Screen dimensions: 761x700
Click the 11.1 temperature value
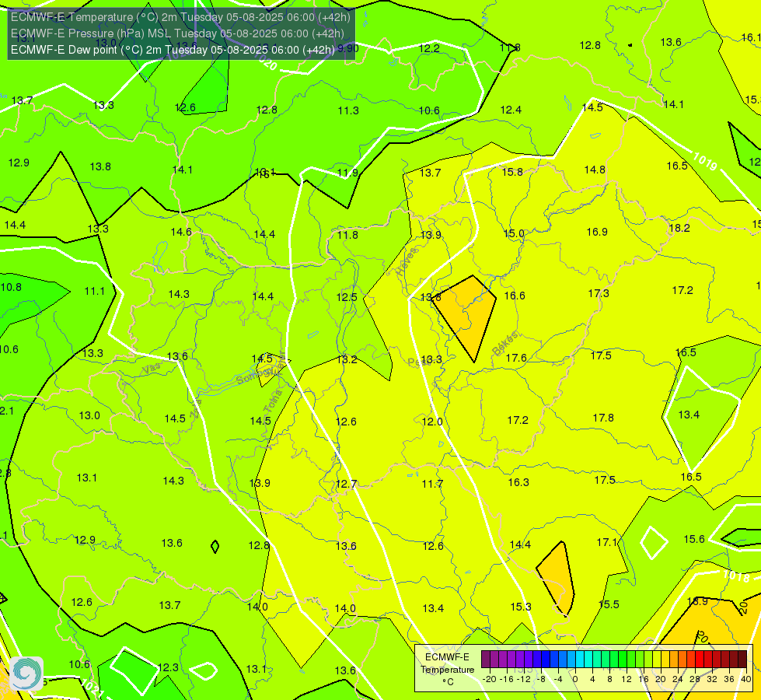(x=94, y=291)
